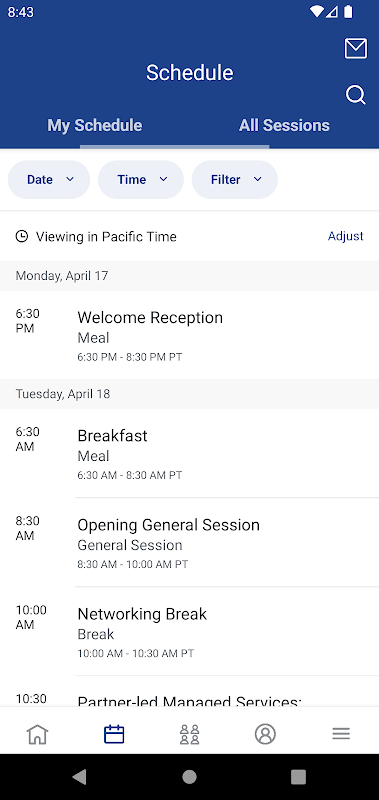Open the Welcome Reception session

[189, 335]
